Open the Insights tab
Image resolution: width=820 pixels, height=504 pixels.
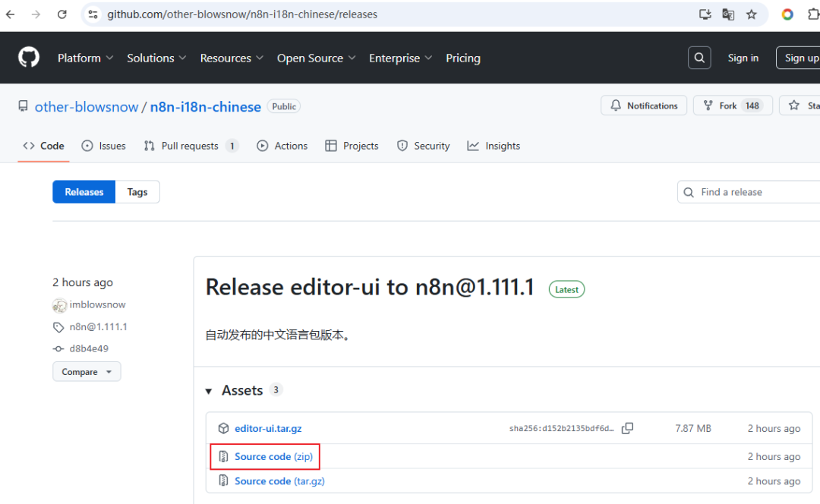point(494,146)
